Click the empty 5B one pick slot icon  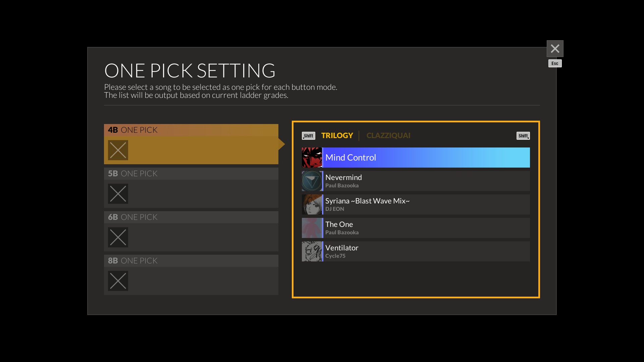coord(118,194)
